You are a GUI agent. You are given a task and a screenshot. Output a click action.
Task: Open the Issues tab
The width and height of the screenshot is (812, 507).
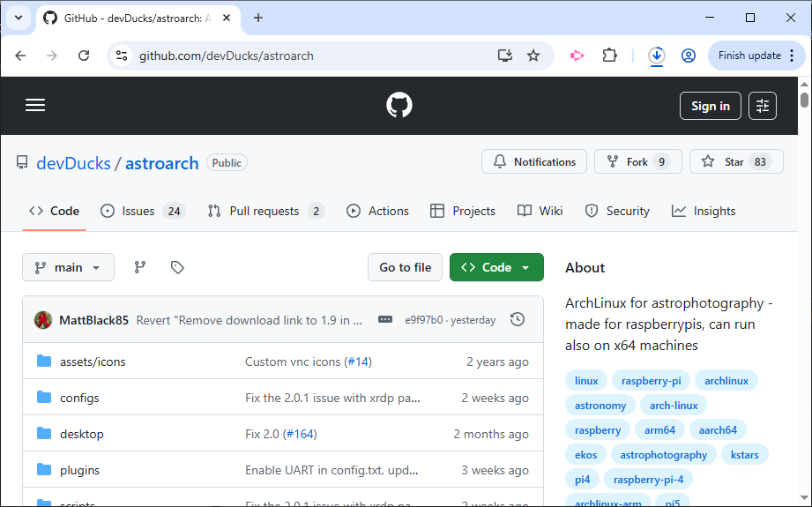143,211
